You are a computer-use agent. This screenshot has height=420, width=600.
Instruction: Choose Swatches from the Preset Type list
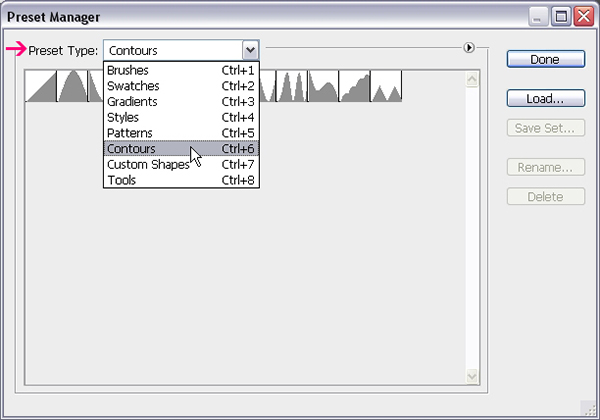point(181,86)
